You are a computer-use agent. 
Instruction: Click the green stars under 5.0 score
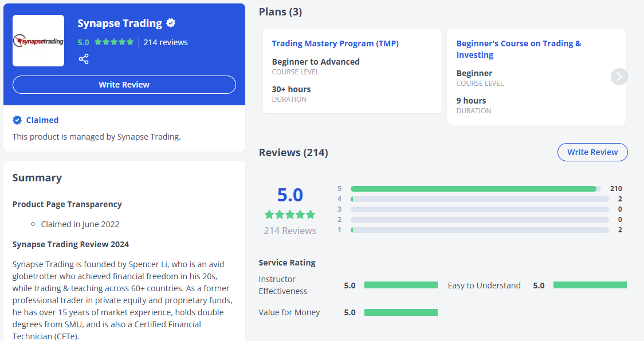(289, 215)
